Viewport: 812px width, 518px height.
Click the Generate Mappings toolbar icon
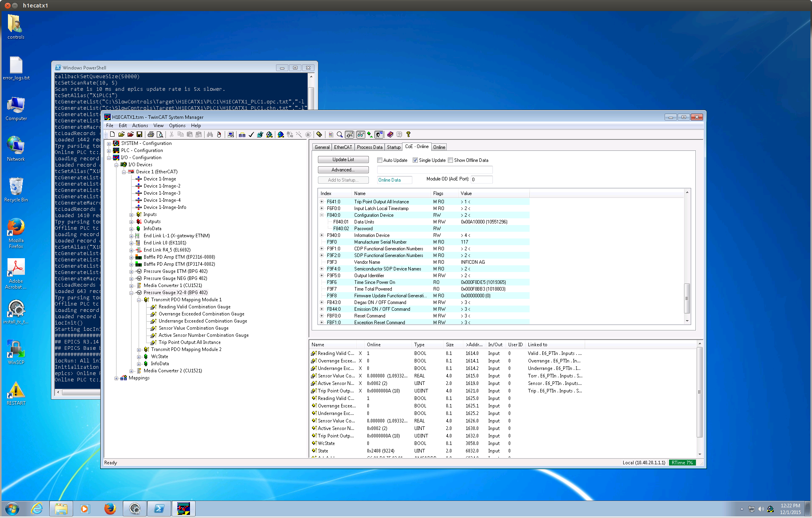(x=242, y=135)
